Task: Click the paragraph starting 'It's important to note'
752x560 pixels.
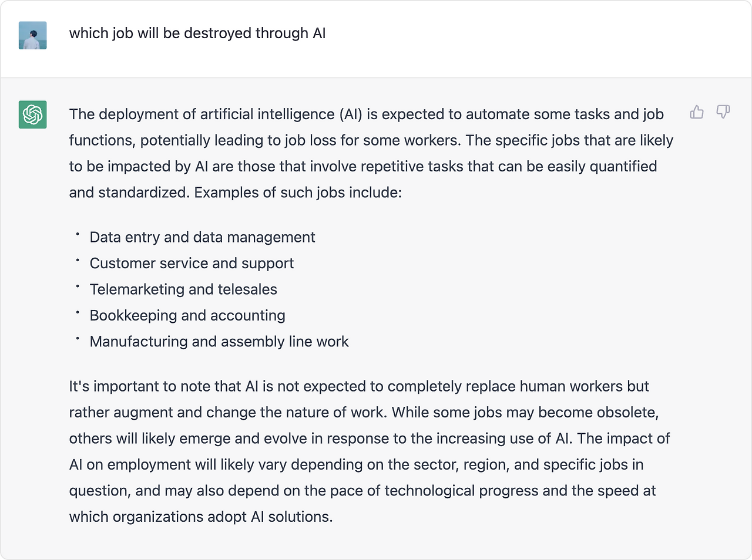Action: [x=370, y=451]
